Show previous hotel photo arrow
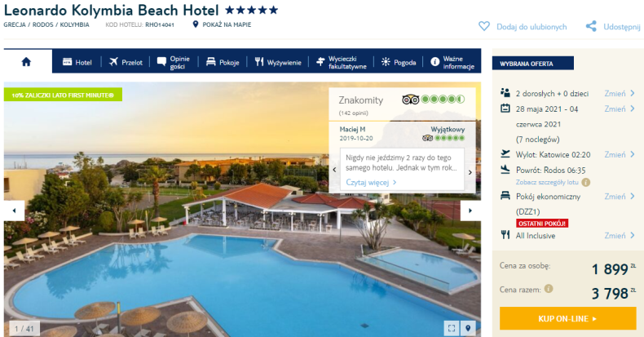Viewport: 644px width, 337px height. pyautogui.click(x=14, y=211)
